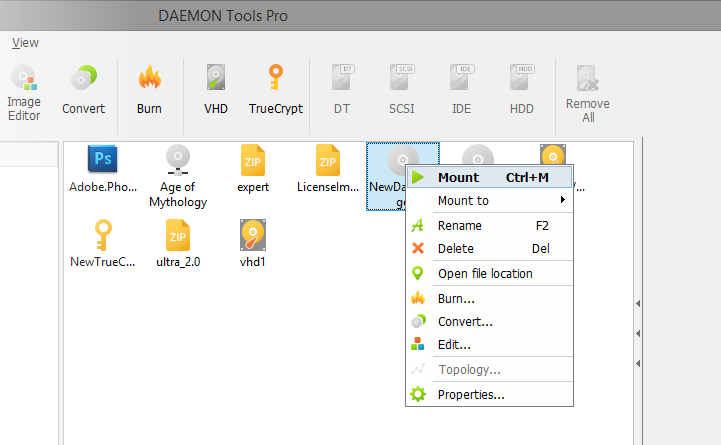
Task: Click the Convert toolbar icon
Action: pyautogui.click(x=83, y=92)
